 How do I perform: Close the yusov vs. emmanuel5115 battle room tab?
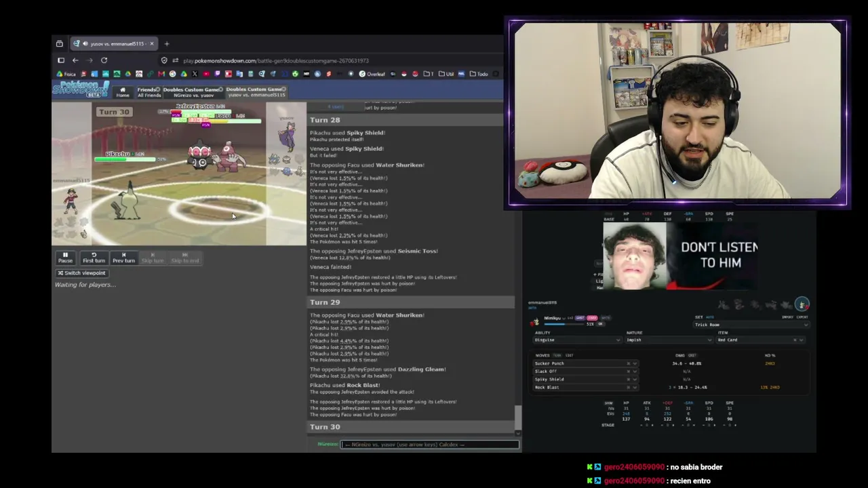[284, 89]
